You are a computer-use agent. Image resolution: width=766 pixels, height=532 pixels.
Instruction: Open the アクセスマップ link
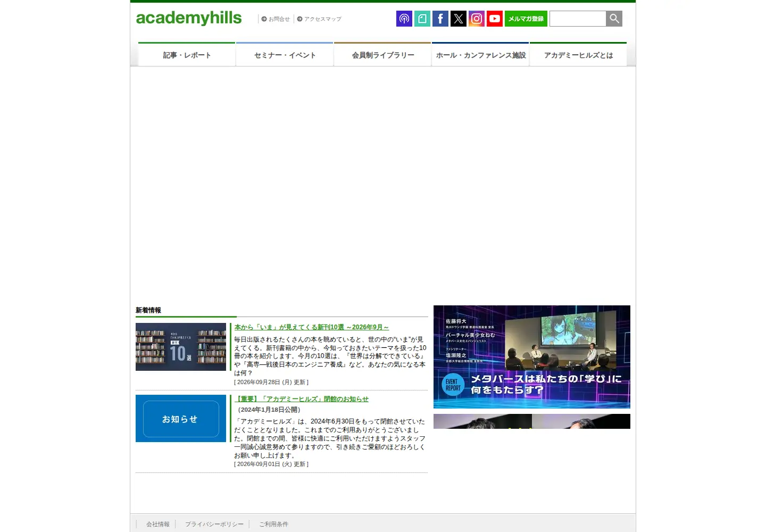[319, 19]
